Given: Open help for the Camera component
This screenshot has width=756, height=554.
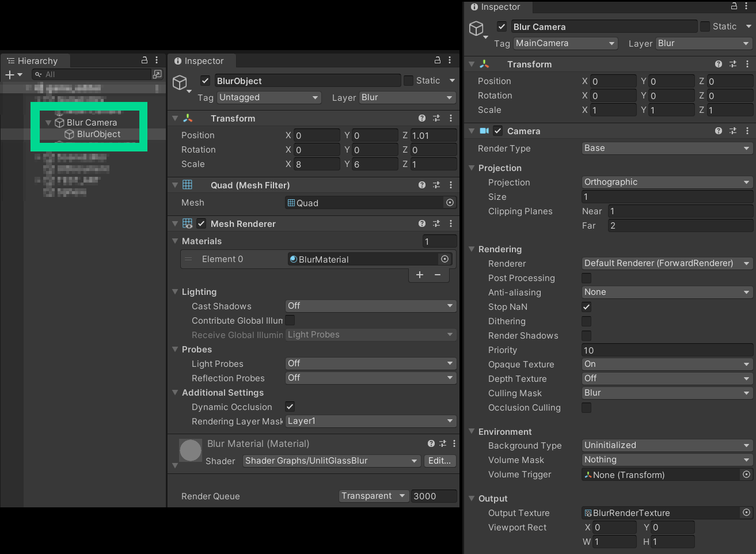Looking at the screenshot, I should click(719, 131).
